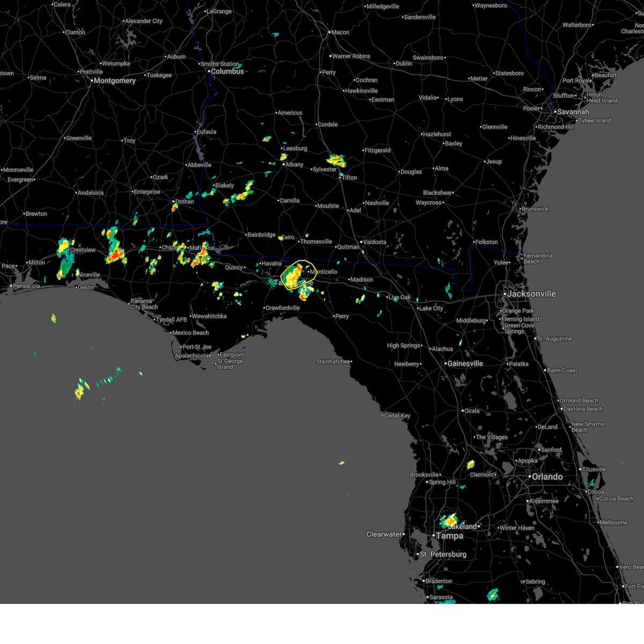The image size is (644, 644).
Task: Click the Tampa city label
Action: click(450, 536)
